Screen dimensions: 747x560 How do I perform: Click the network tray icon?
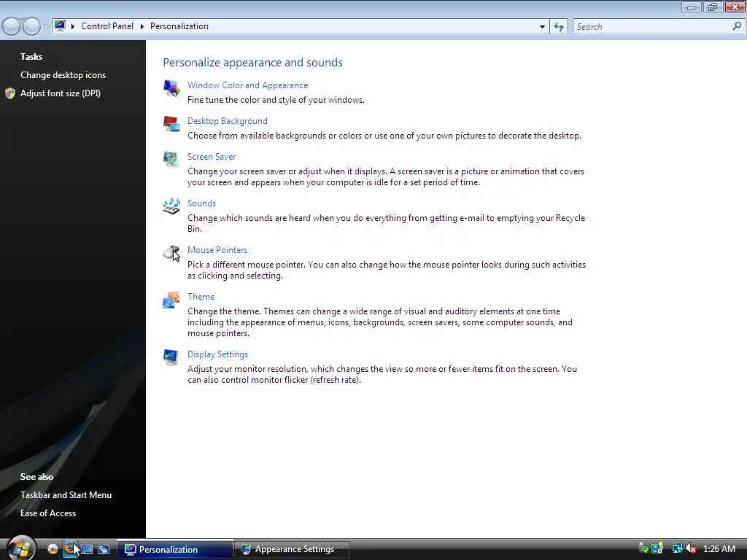point(677,548)
